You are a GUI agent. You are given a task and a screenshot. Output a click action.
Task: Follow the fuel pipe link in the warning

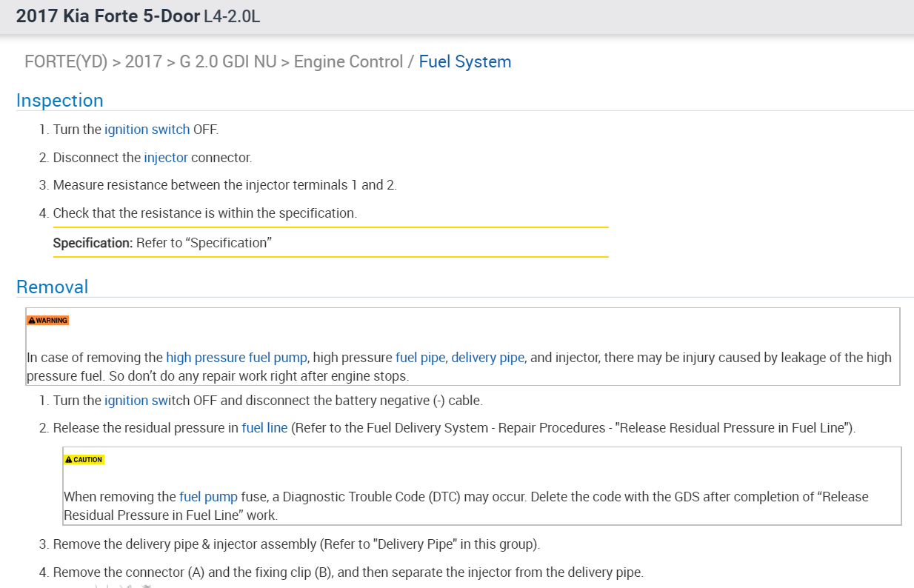point(420,358)
